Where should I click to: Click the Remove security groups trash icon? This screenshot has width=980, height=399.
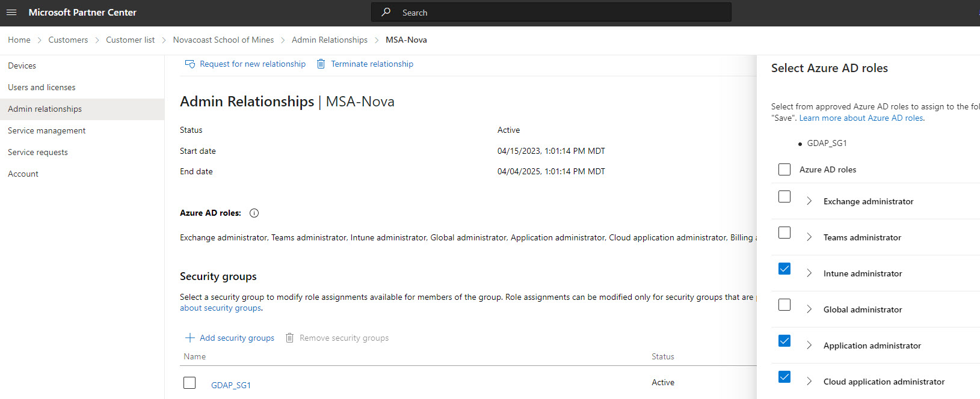click(289, 338)
